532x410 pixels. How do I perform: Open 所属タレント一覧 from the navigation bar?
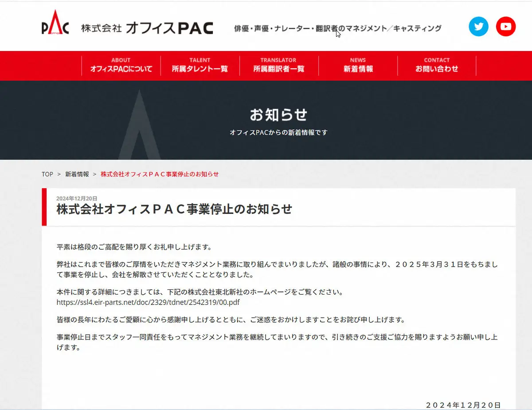coord(199,66)
